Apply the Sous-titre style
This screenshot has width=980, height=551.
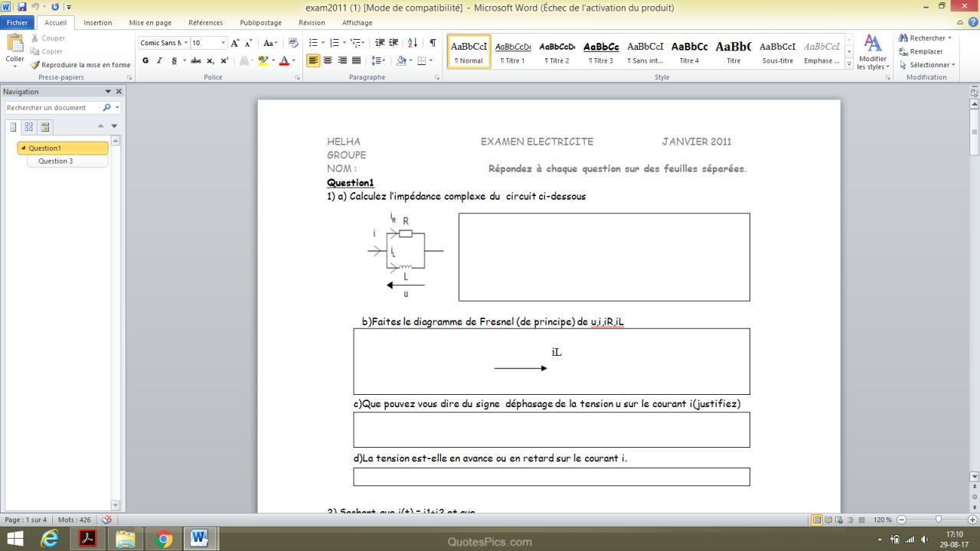coord(777,51)
